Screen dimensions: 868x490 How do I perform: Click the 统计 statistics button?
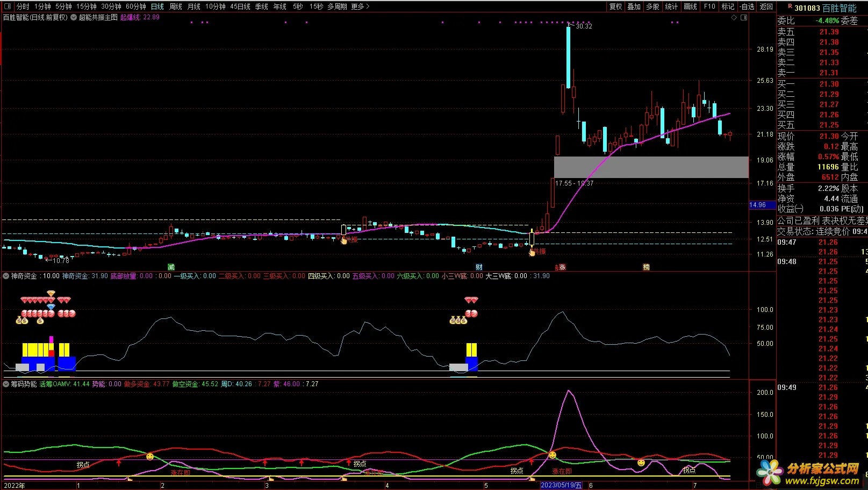(x=672, y=6)
